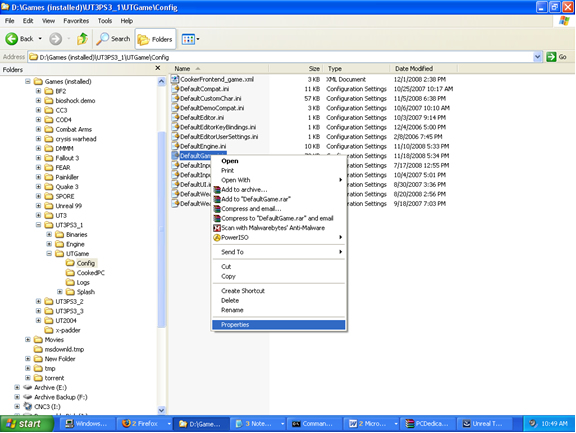Collapse the Games (installed) tree node
The height and width of the screenshot is (433, 576).
tap(28, 81)
